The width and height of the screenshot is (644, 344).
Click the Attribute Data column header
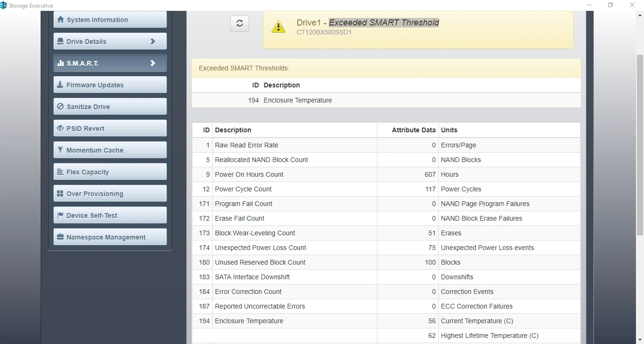(414, 130)
